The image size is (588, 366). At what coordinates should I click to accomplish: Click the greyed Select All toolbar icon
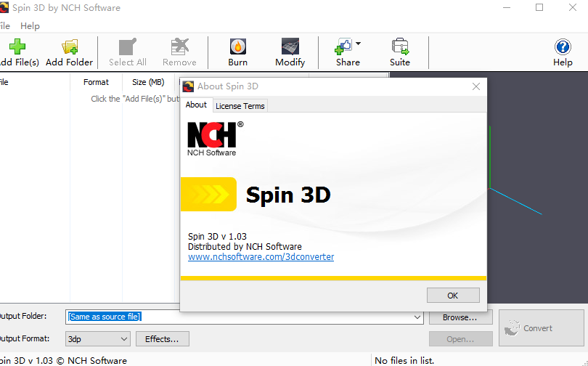coord(128,47)
